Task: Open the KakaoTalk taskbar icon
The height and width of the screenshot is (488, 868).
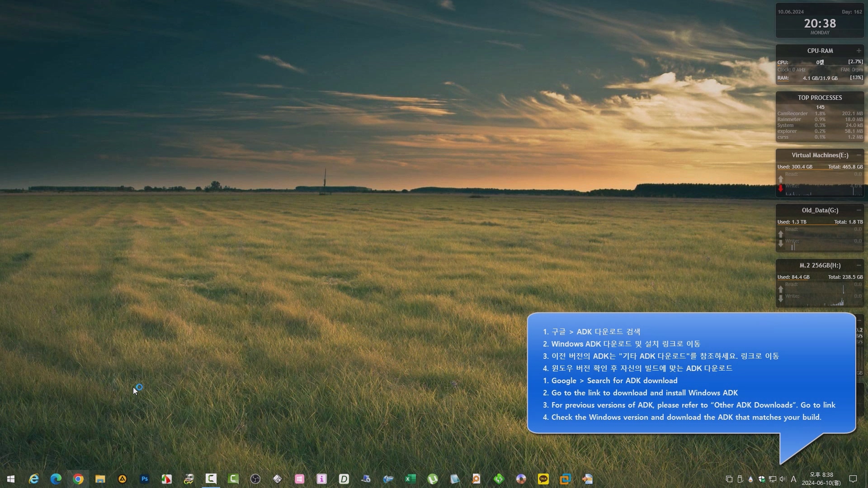Action: [x=543, y=479]
